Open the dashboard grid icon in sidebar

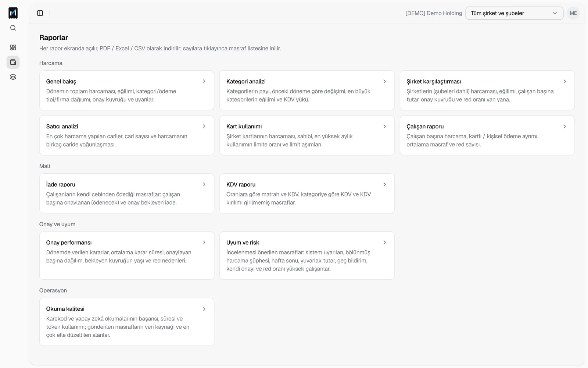pos(13,47)
